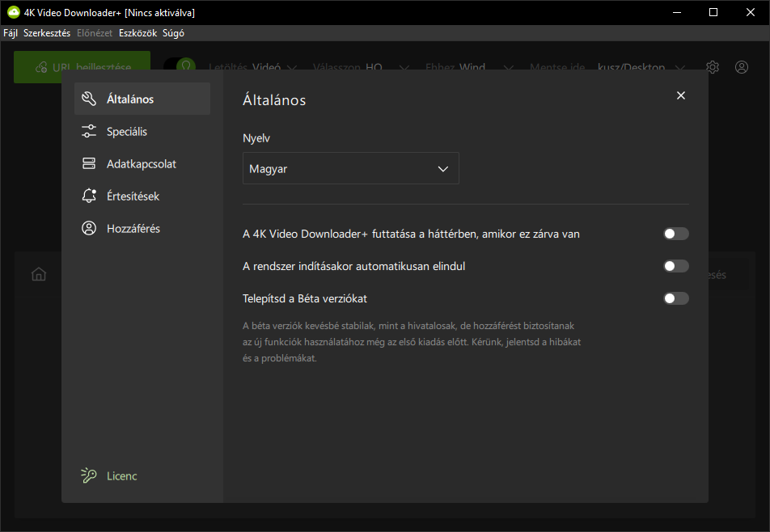Click the key icon beside Licenc

click(x=88, y=475)
